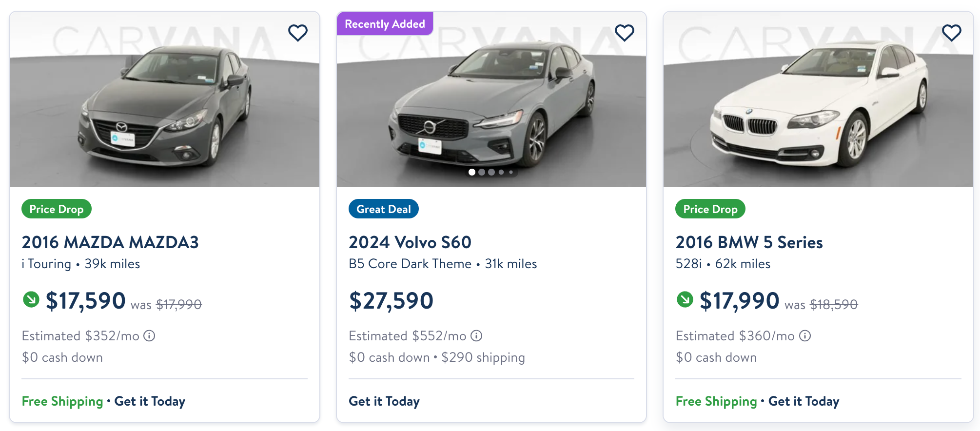Viewport: 980px width, 431px height.
Task: Select the second carousel dot on Volvo photo
Action: 482,172
